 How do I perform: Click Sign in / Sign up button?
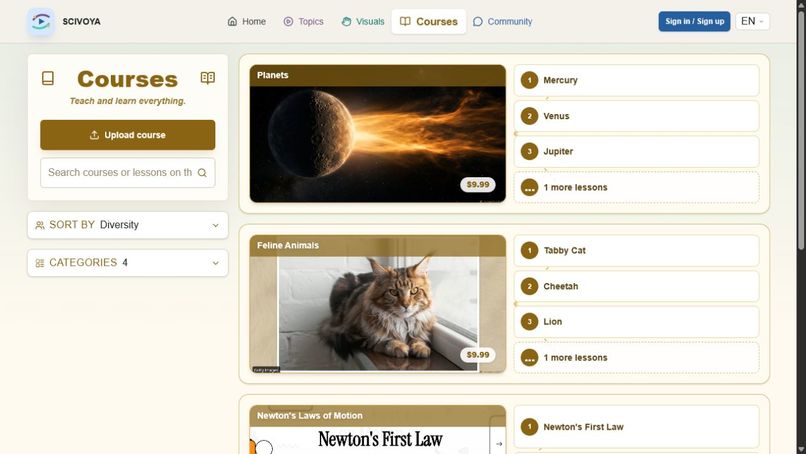point(694,22)
